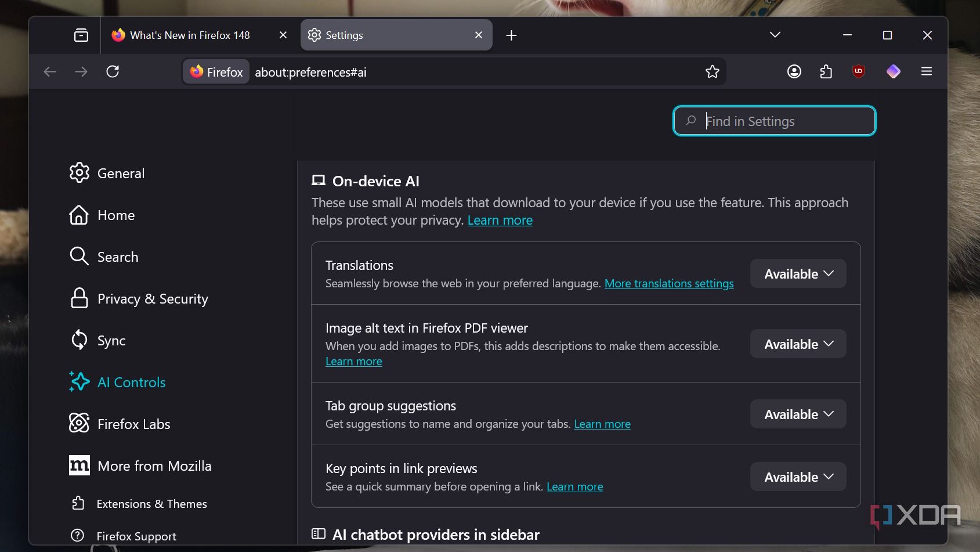Open On-device AI Learn more link

[500, 220]
